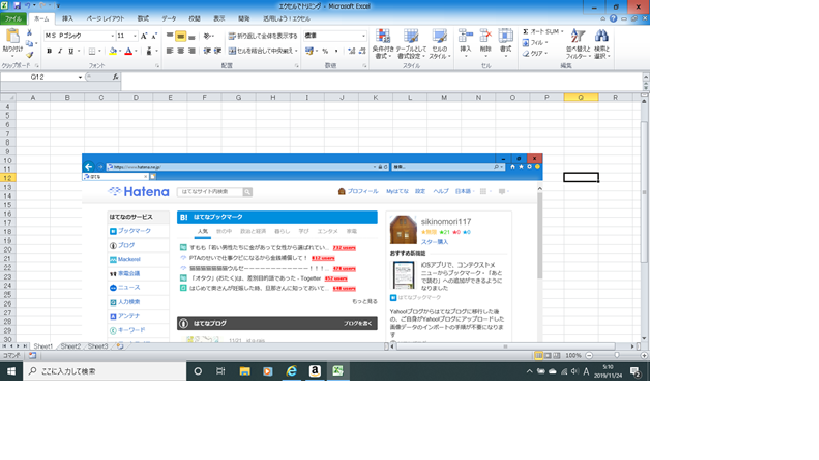
Task: Click the Format cells icon in the Cells group
Action: (505, 36)
